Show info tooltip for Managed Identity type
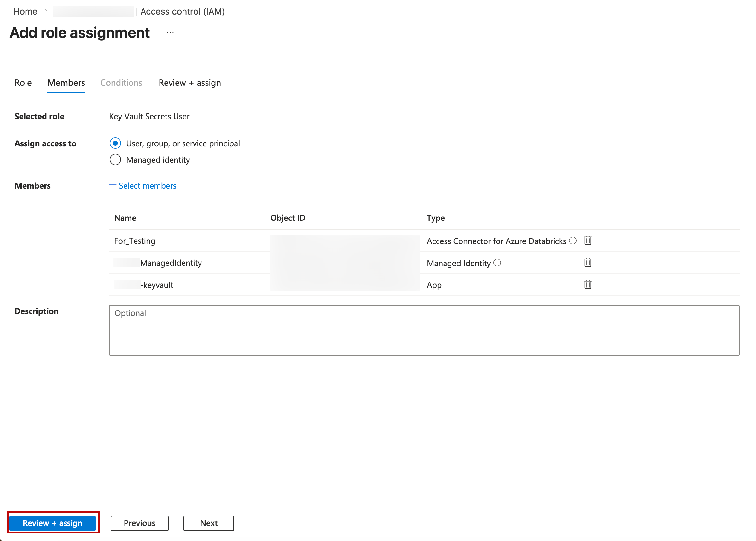 tap(497, 263)
